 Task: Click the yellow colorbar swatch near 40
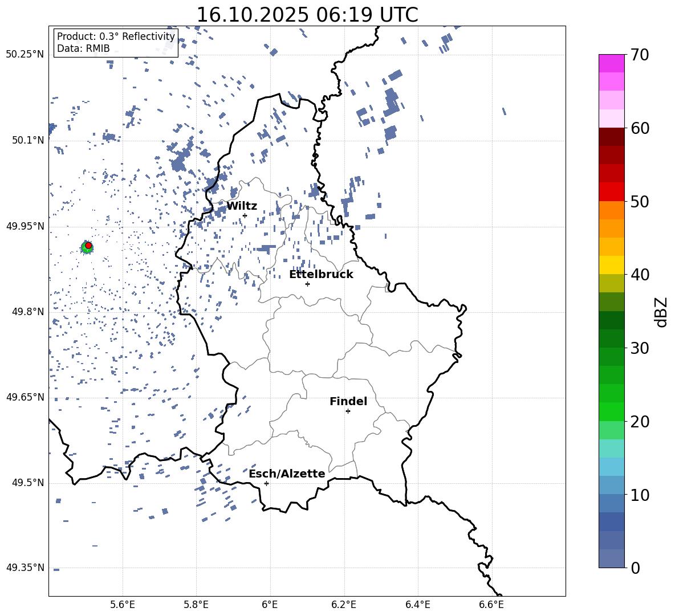pyautogui.click(x=611, y=265)
